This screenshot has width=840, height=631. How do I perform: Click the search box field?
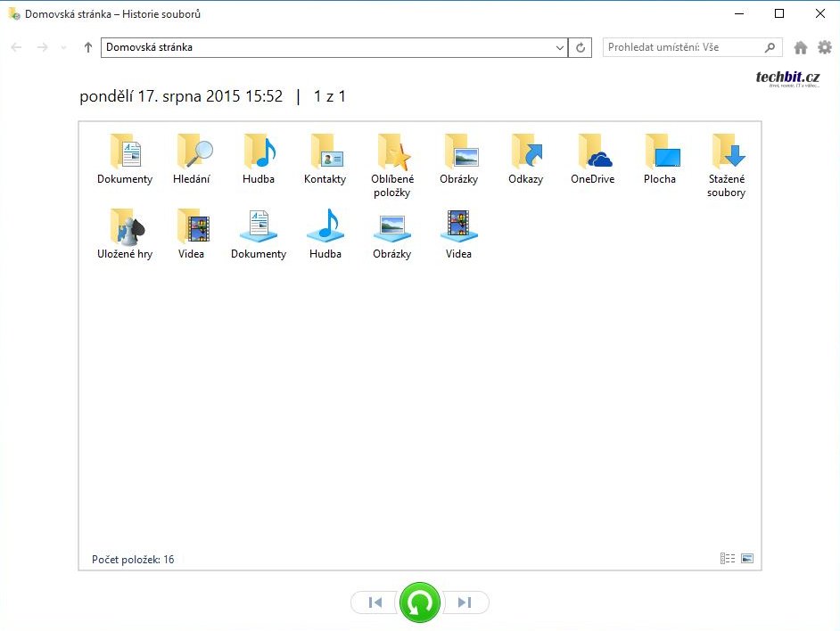[682, 47]
